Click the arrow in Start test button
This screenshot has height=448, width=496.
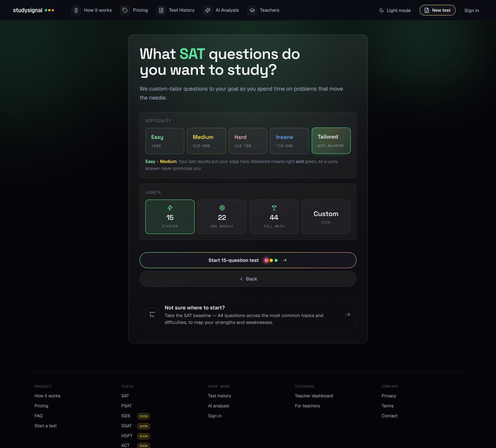(x=285, y=260)
